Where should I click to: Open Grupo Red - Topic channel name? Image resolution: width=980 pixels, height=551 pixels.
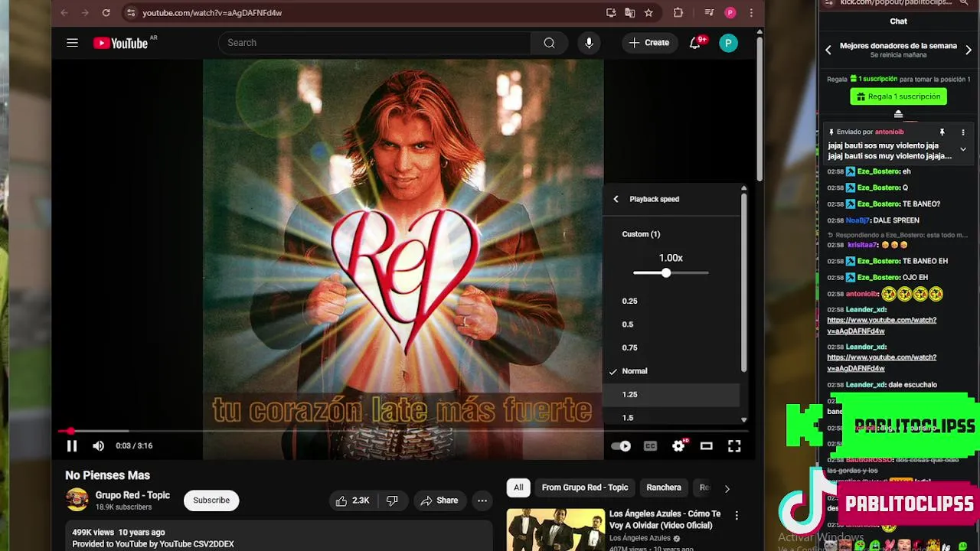(132, 495)
